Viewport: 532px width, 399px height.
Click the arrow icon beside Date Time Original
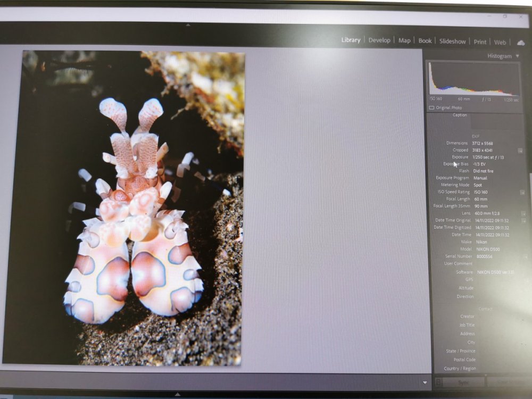click(x=523, y=221)
